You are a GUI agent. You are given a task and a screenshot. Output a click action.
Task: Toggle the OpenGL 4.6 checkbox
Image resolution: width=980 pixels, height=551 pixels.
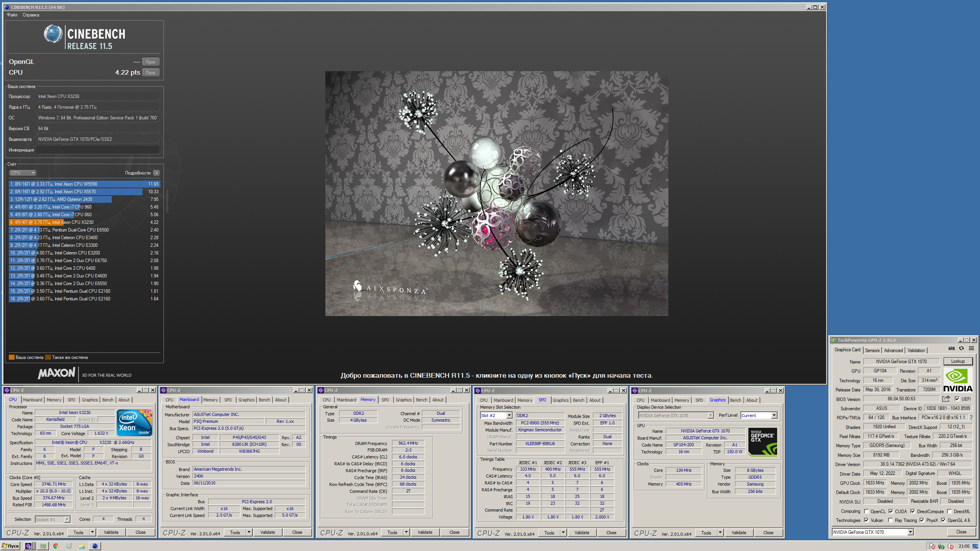point(943,520)
